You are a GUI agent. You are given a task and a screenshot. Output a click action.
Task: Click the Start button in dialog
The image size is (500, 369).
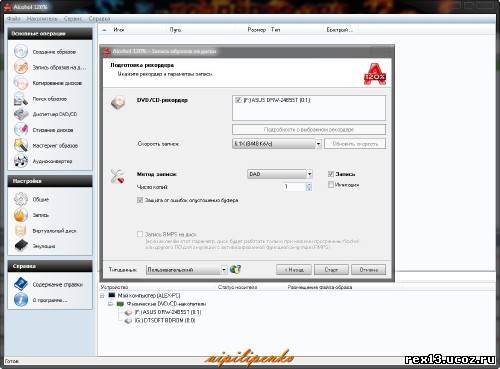click(331, 269)
